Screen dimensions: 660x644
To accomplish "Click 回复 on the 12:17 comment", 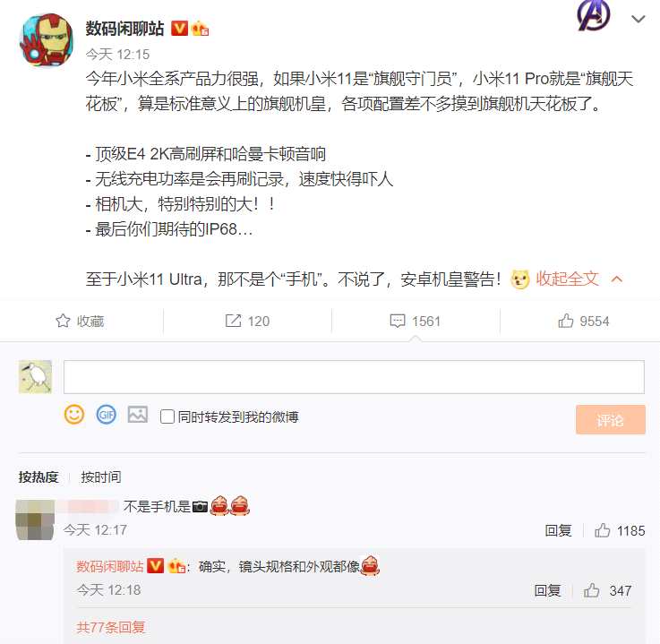I will pyautogui.click(x=558, y=530).
